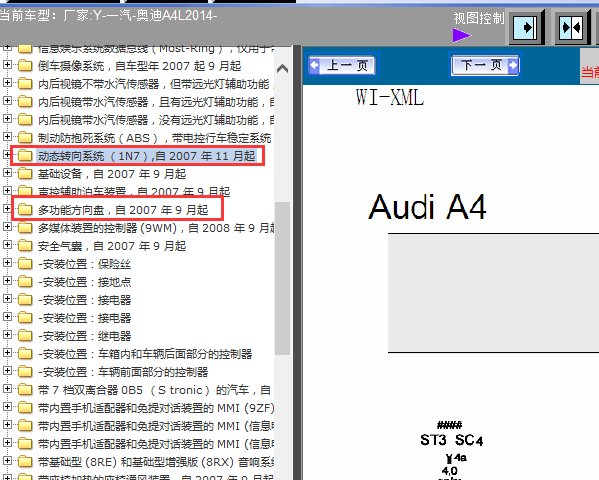
Task: Click folder icon of 安全气囊 entry
Action: tap(25, 246)
